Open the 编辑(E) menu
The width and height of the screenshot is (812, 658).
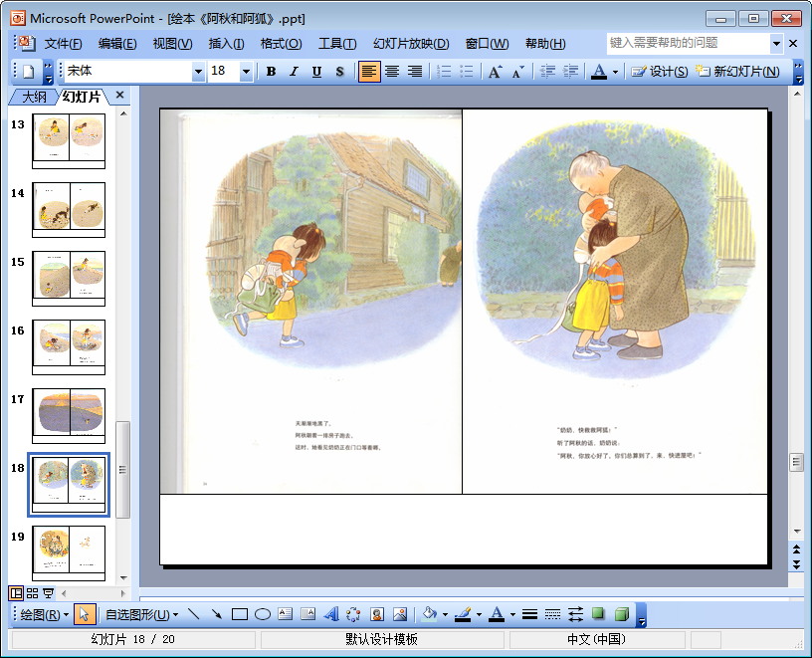point(117,44)
